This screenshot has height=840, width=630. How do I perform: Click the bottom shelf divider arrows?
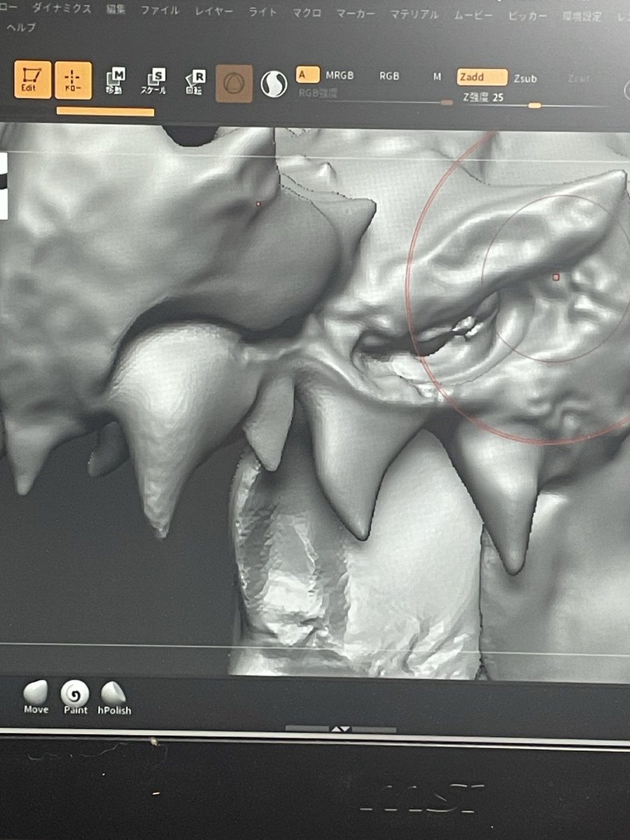[x=340, y=729]
